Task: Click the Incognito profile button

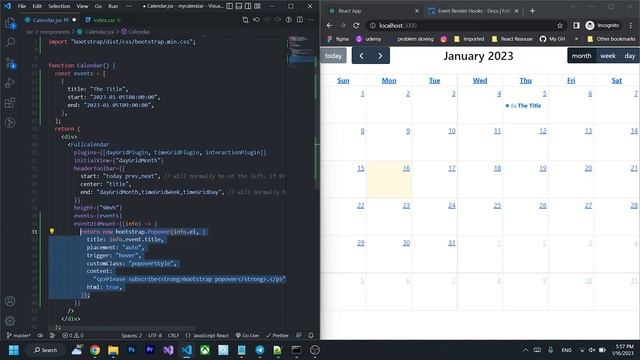Action: pyautogui.click(x=602, y=25)
